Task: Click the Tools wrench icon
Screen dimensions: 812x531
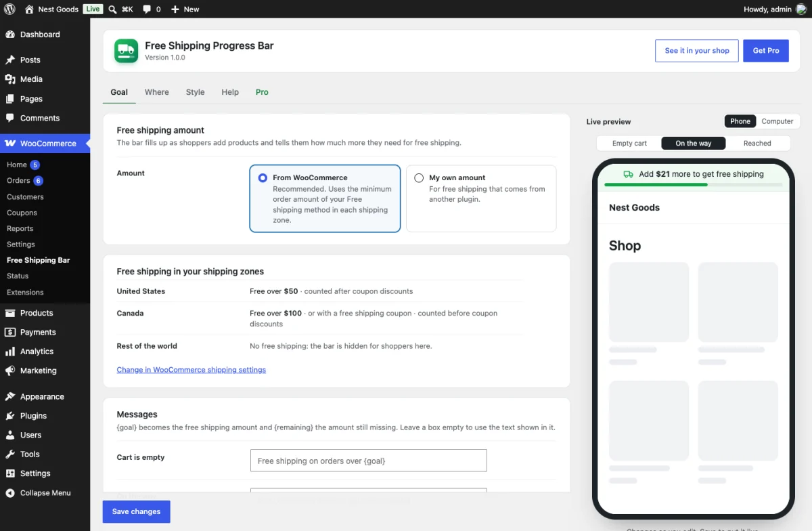Action: pyautogui.click(x=10, y=454)
